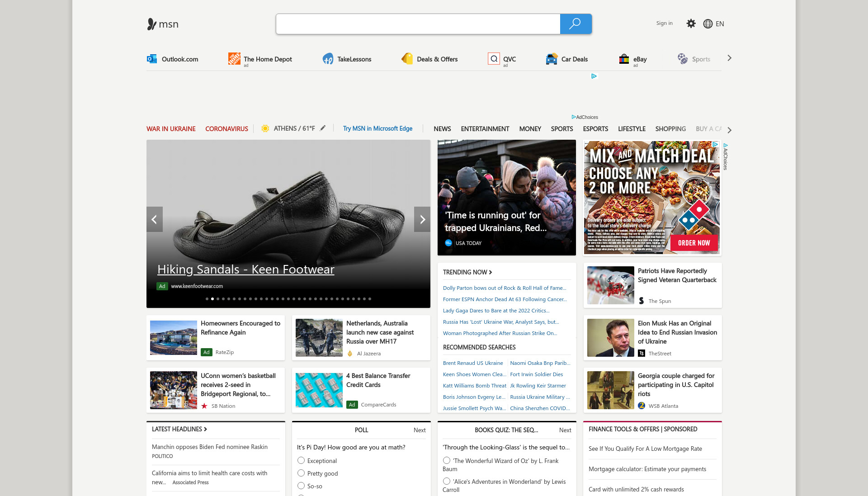Select the first carousel indicator dot

coord(207,299)
